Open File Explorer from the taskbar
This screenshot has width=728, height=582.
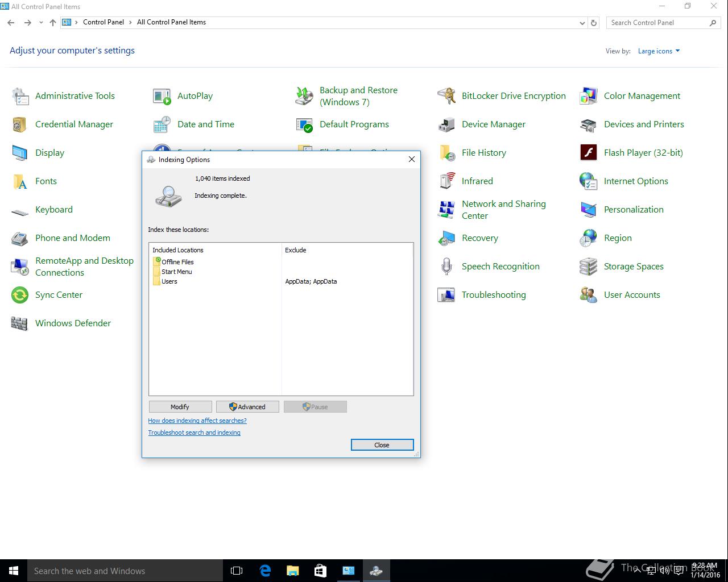[292, 571]
